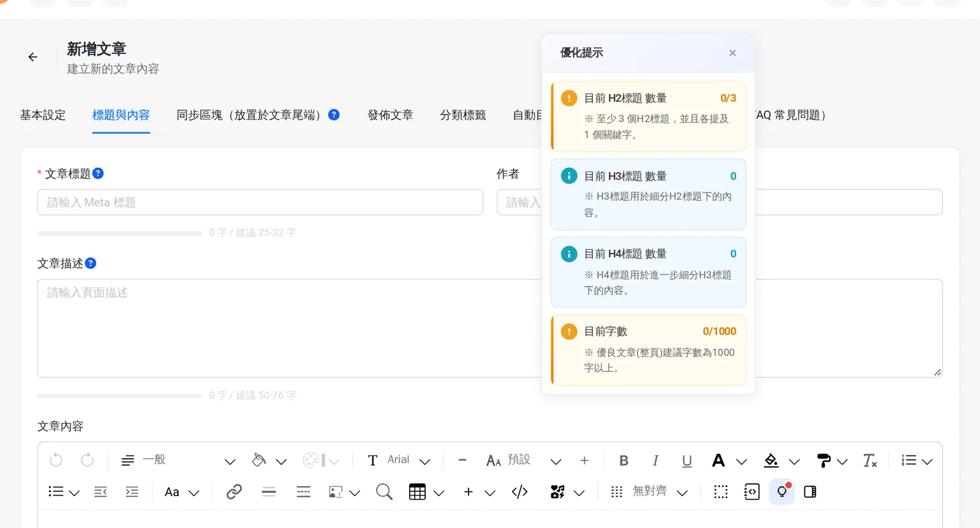Toggle underline formatting
Screen dimensions: 980x528
pos(687,461)
